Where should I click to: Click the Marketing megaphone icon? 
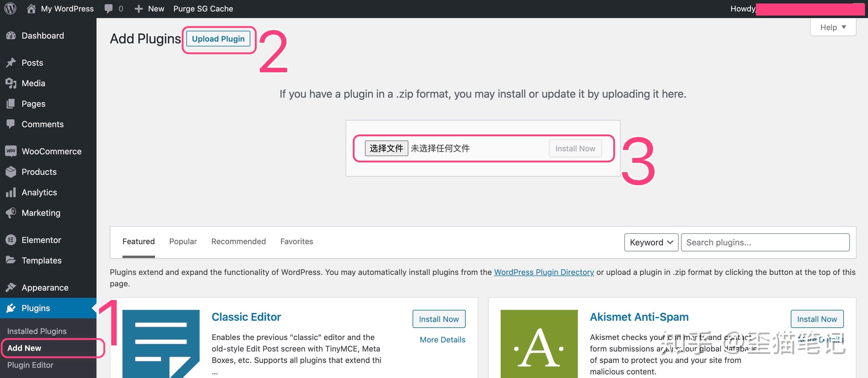pyautogui.click(x=11, y=213)
